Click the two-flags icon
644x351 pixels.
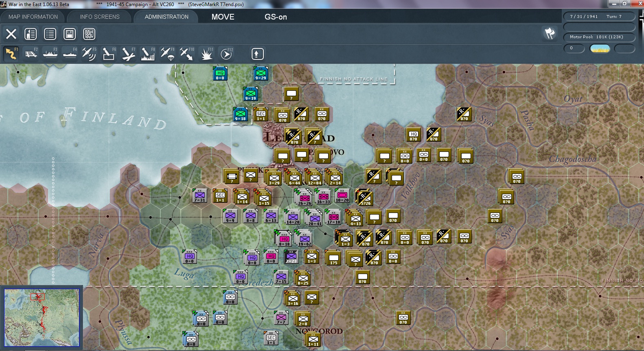pos(550,33)
